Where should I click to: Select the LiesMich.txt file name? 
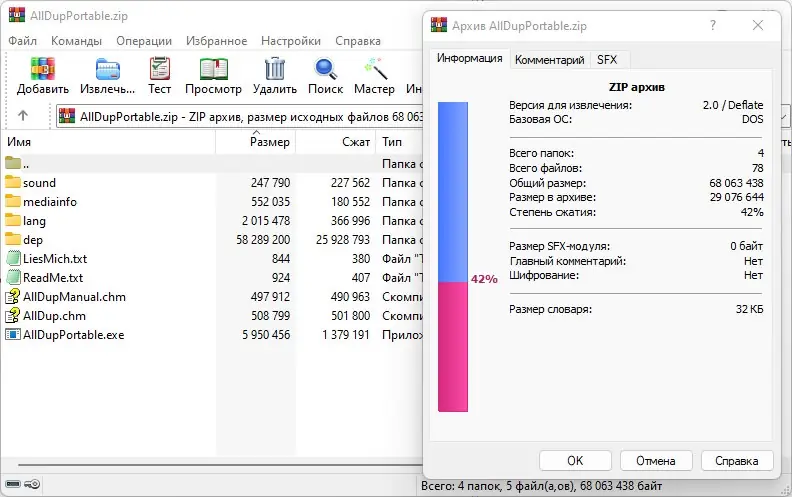pyautogui.click(x=55, y=259)
